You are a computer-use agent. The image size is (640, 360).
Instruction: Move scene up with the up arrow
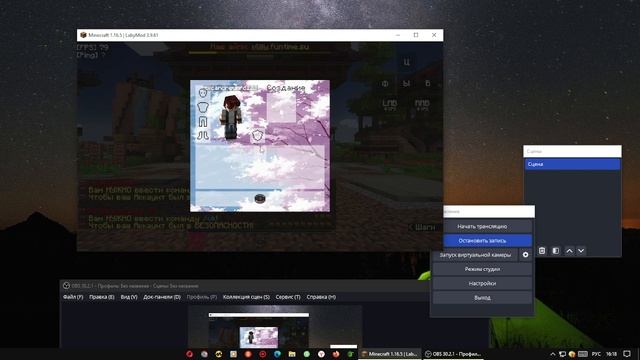tap(569, 251)
